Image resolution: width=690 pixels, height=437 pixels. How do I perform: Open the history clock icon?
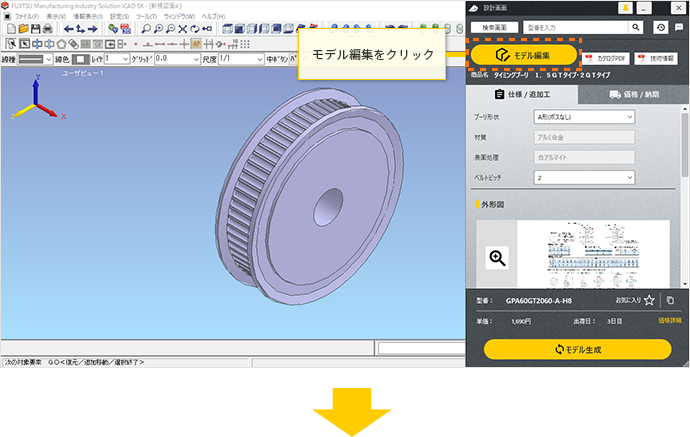tap(661, 28)
